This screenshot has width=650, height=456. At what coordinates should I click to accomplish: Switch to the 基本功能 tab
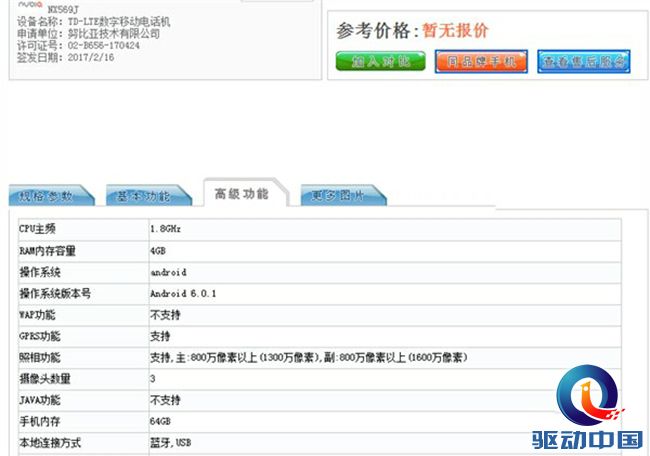pyautogui.click(x=149, y=195)
